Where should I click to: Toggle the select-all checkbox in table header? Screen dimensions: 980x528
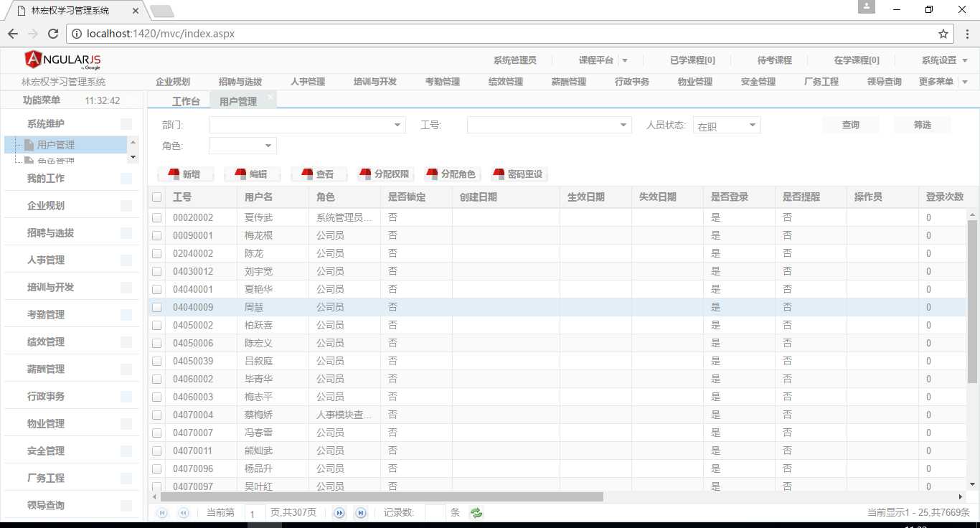point(157,197)
